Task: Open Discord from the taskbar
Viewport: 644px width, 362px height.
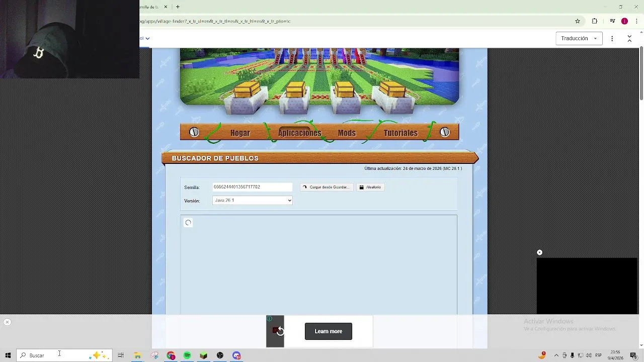Action: pyautogui.click(x=236, y=355)
